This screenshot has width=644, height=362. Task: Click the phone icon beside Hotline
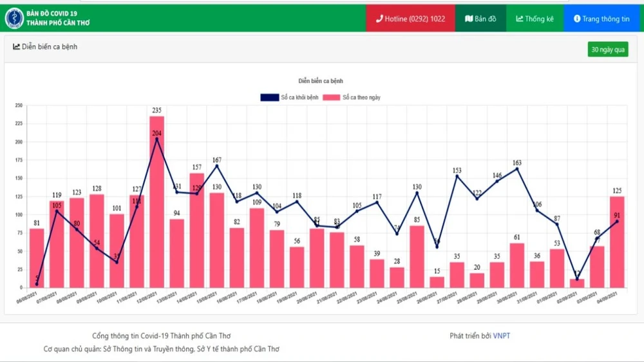(379, 19)
